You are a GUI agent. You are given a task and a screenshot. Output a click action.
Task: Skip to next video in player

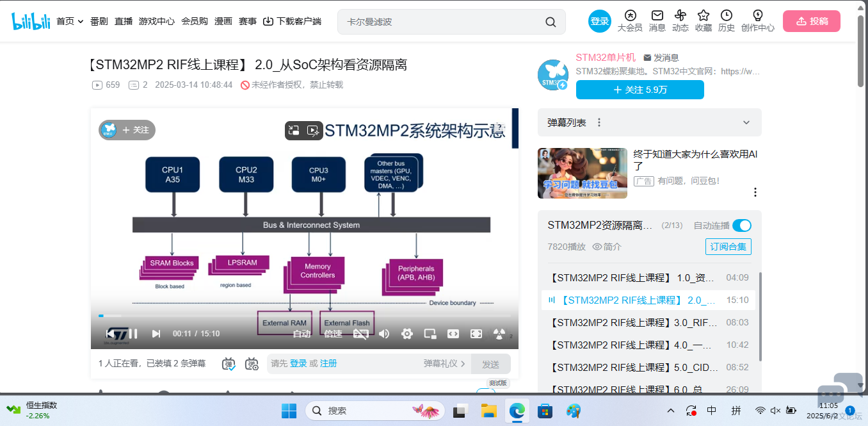coord(156,334)
